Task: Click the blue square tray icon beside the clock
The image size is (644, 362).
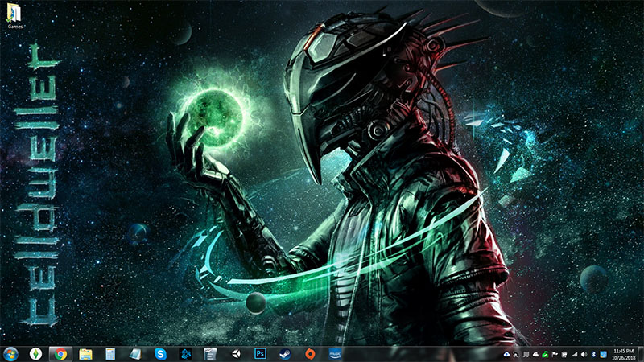Action: tap(603, 354)
